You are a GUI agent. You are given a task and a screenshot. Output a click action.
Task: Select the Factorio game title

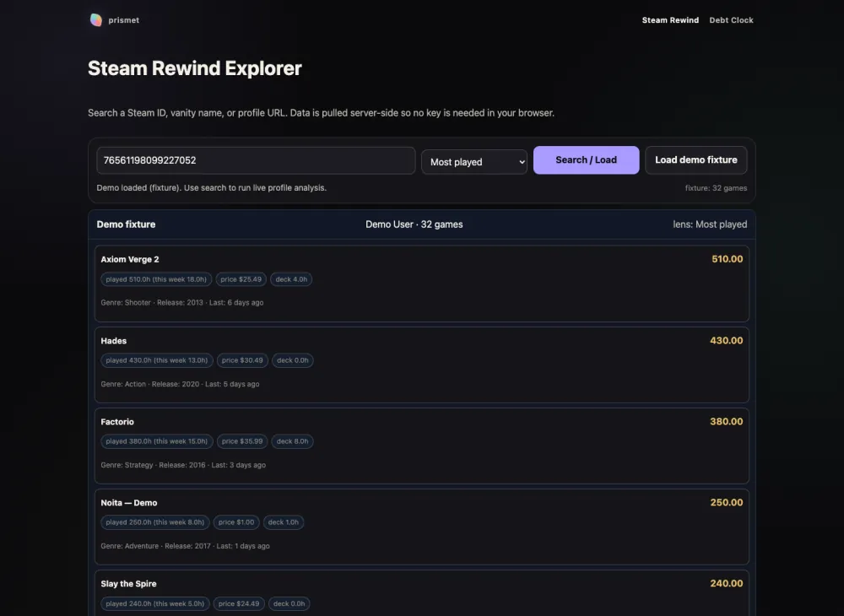click(x=117, y=422)
